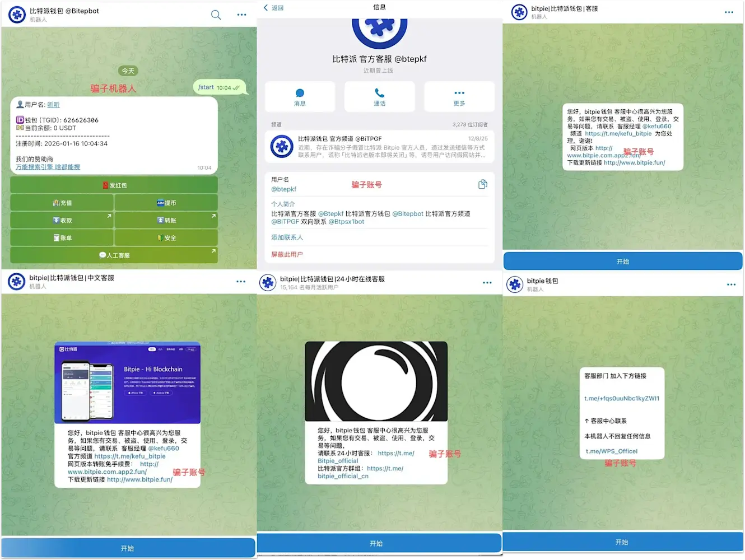The height and width of the screenshot is (560, 745).
Task: Open the 昕昕 username link
Action: [x=53, y=105]
